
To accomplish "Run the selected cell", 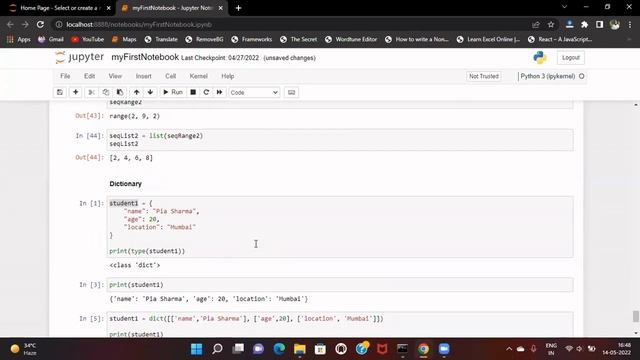I will coord(173,92).
